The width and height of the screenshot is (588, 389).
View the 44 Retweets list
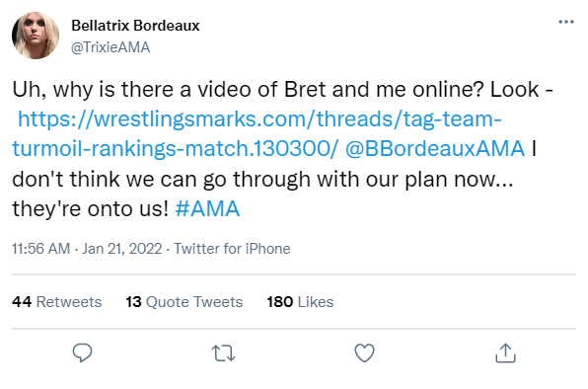56,302
